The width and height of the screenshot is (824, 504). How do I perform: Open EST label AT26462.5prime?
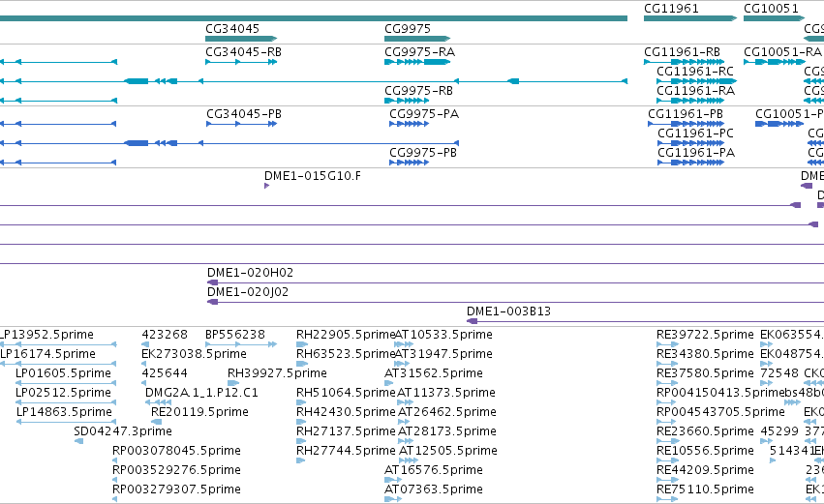tap(447, 412)
